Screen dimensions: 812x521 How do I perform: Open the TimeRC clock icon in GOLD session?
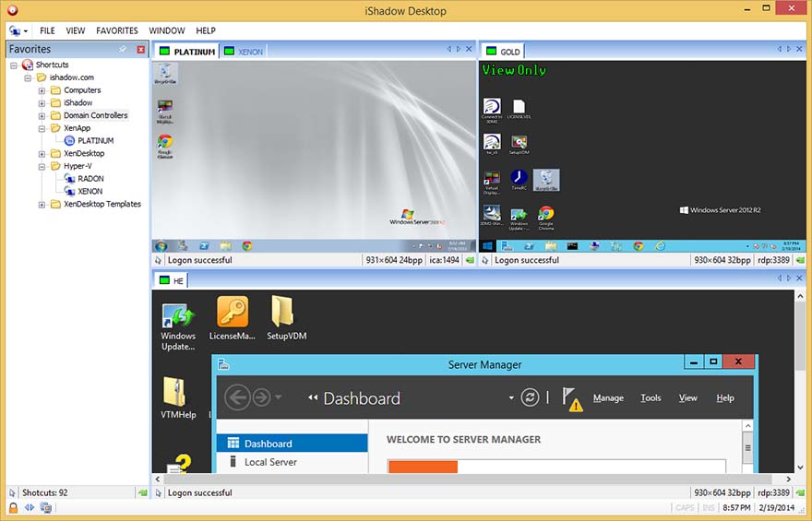[519, 180]
